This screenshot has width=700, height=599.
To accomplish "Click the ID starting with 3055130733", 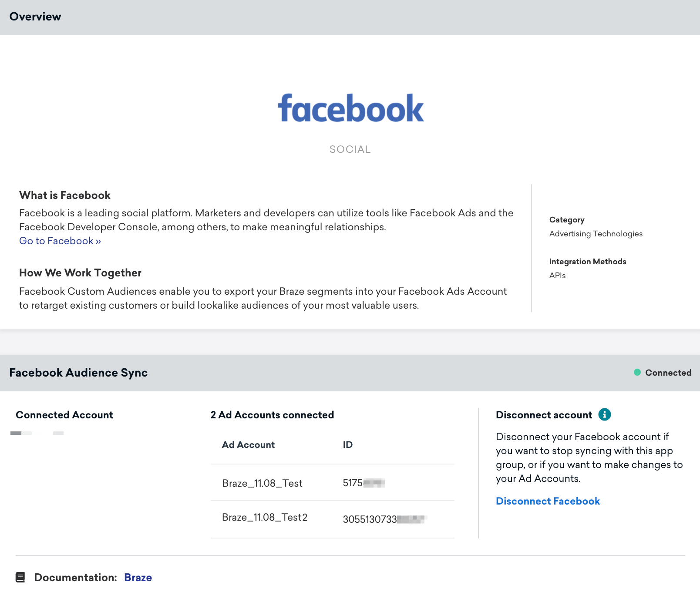I will pyautogui.click(x=384, y=519).
